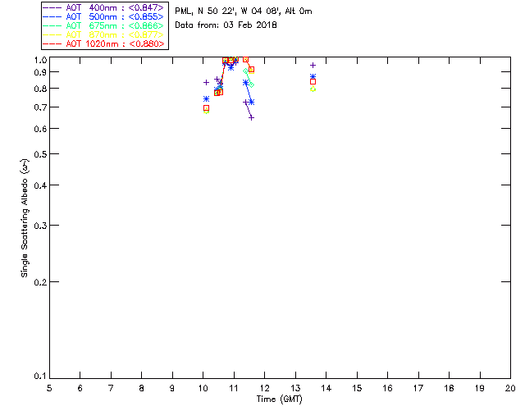Click the 'Single Scattering Albedo' y-axis title
Viewport: 525px width, 420px height.
click(x=25, y=218)
